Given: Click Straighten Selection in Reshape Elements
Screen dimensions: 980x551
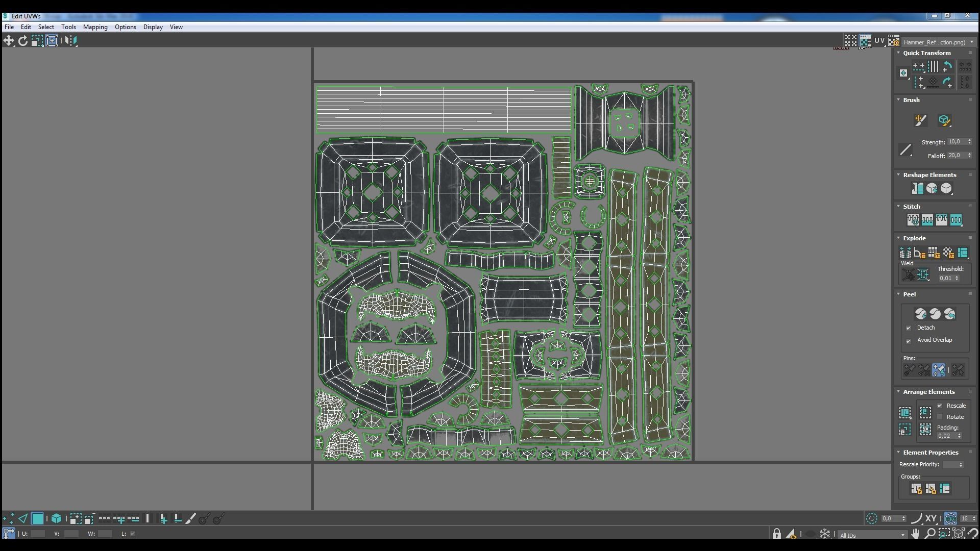Looking at the screenshot, I should tap(917, 189).
